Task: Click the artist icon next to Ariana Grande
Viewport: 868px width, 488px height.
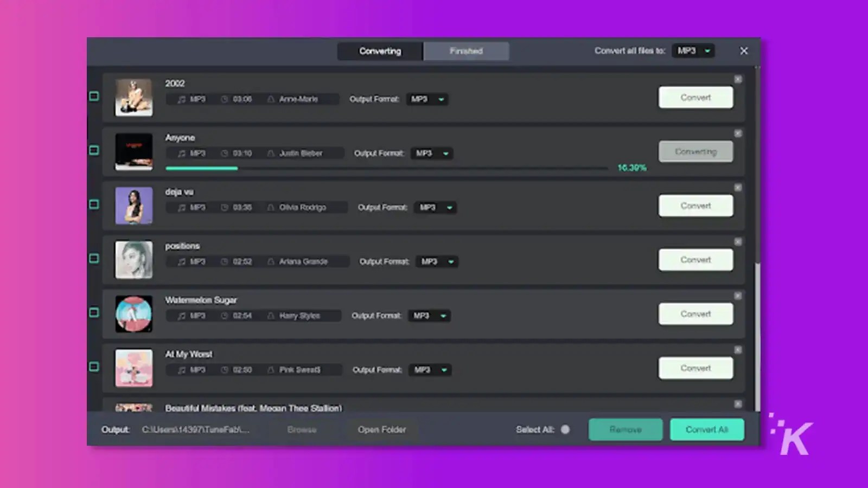Action: point(270,261)
